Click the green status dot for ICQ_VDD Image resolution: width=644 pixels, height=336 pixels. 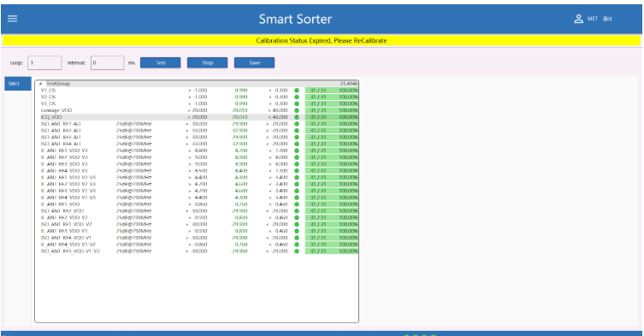[297, 117]
